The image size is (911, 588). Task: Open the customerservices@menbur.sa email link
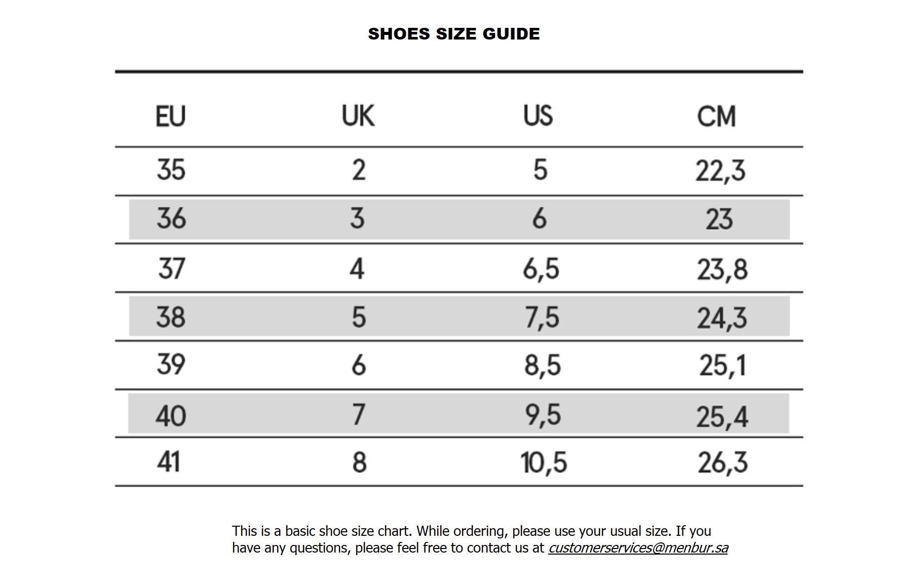(638, 548)
